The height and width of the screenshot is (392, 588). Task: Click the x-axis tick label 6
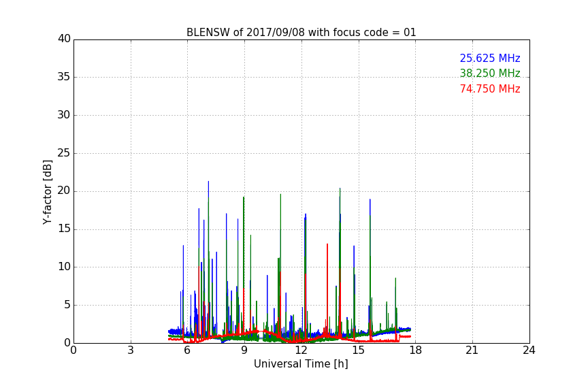click(x=187, y=350)
